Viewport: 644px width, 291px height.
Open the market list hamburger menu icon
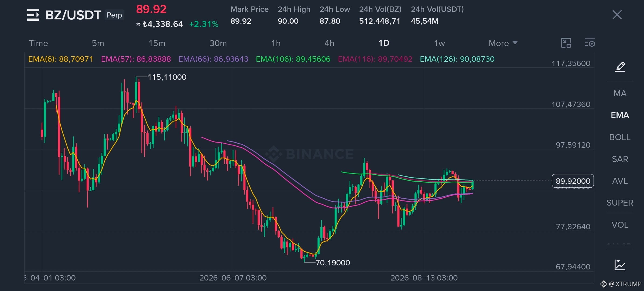coord(33,15)
